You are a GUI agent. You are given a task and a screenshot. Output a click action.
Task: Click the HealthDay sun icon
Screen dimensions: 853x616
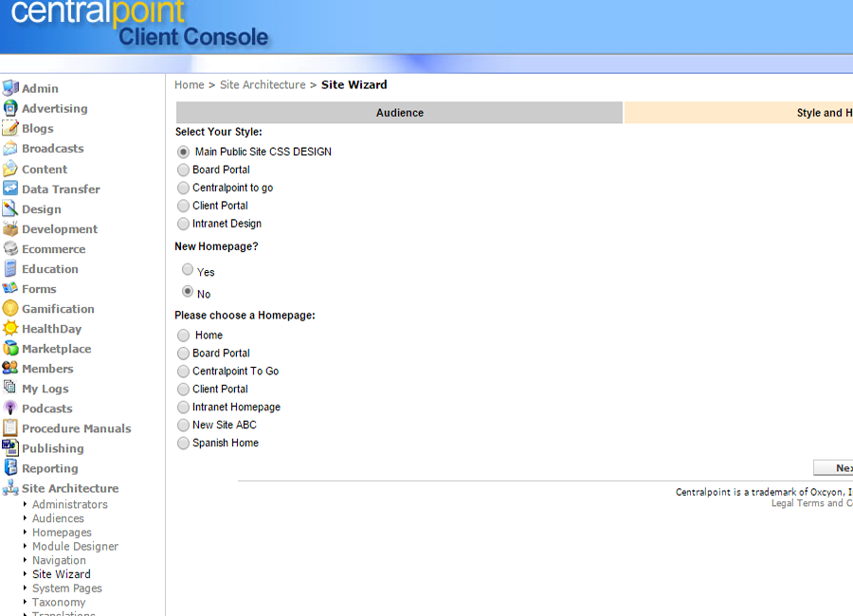pyautogui.click(x=10, y=328)
